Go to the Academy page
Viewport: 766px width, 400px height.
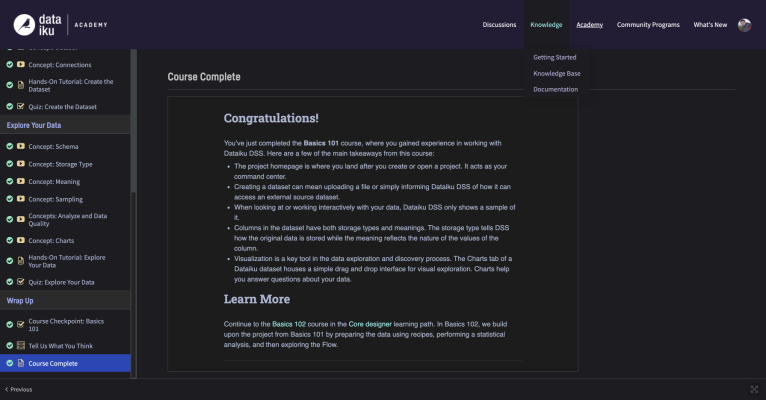[x=590, y=25]
